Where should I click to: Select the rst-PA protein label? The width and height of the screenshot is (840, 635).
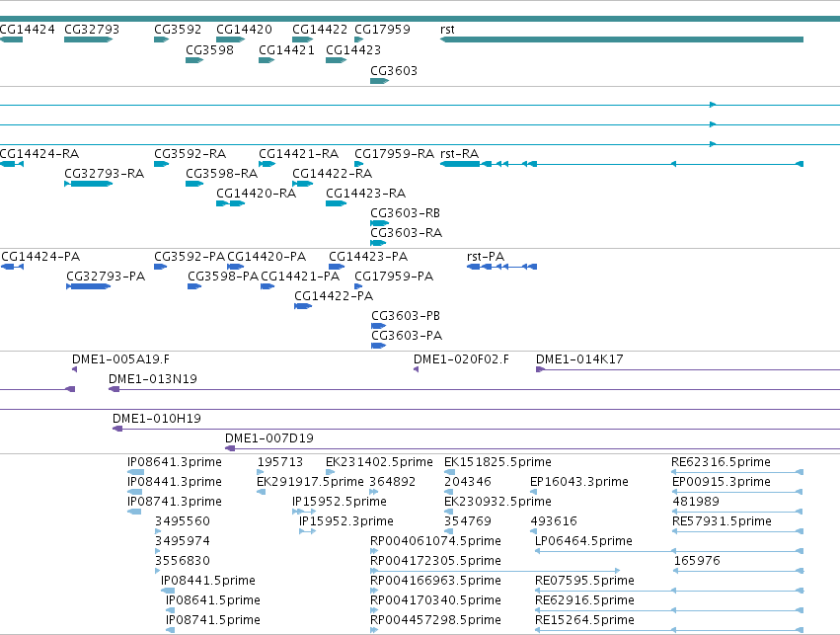pyautogui.click(x=486, y=257)
